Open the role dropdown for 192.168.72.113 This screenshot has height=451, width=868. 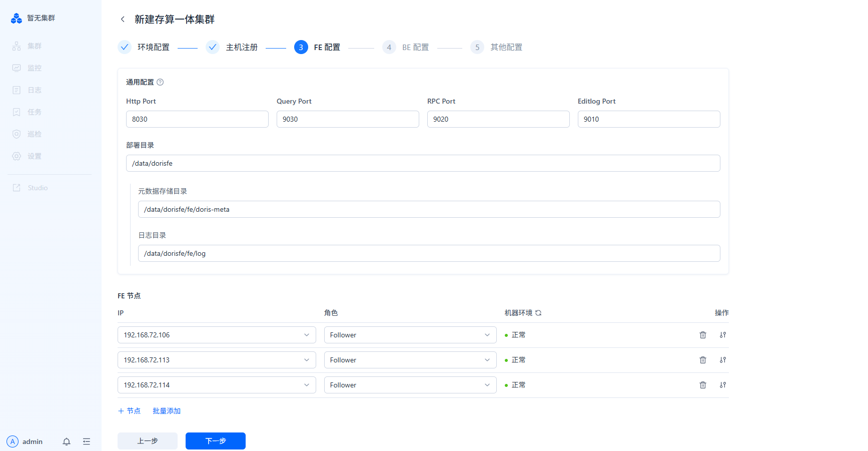click(x=410, y=360)
